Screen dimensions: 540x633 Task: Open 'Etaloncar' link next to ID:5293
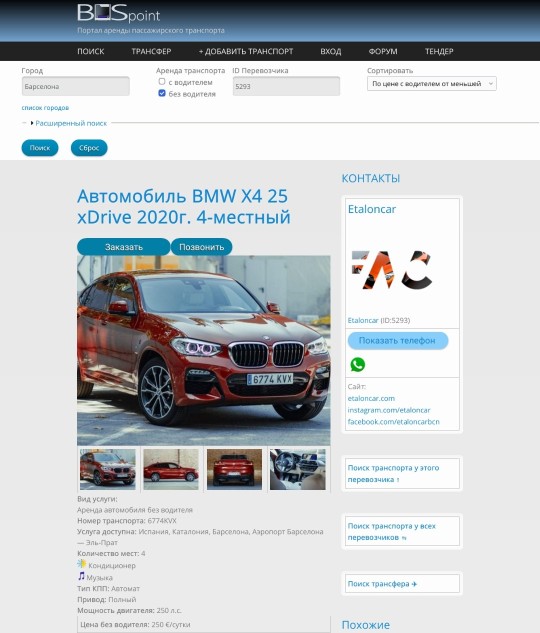(x=363, y=320)
